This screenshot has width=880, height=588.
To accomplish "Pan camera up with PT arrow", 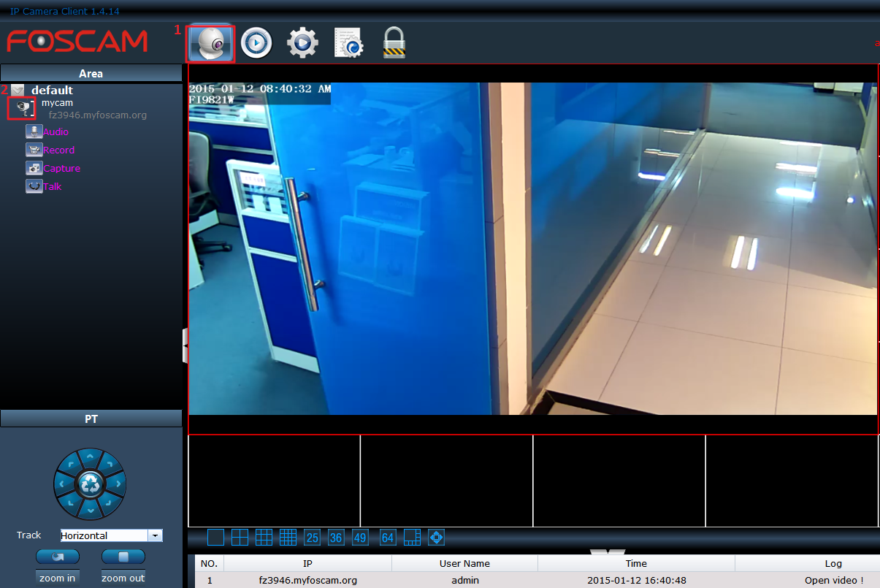I will point(90,458).
